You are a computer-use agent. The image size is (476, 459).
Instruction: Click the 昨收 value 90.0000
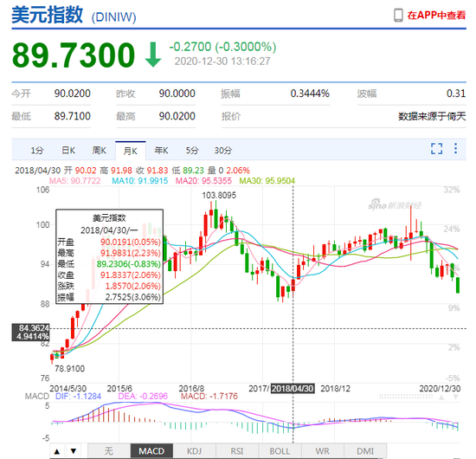[177, 94]
